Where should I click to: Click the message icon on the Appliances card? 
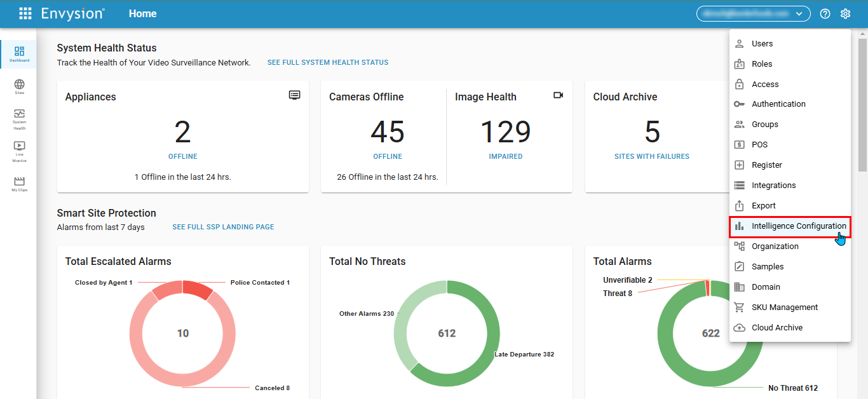click(x=294, y=95)
